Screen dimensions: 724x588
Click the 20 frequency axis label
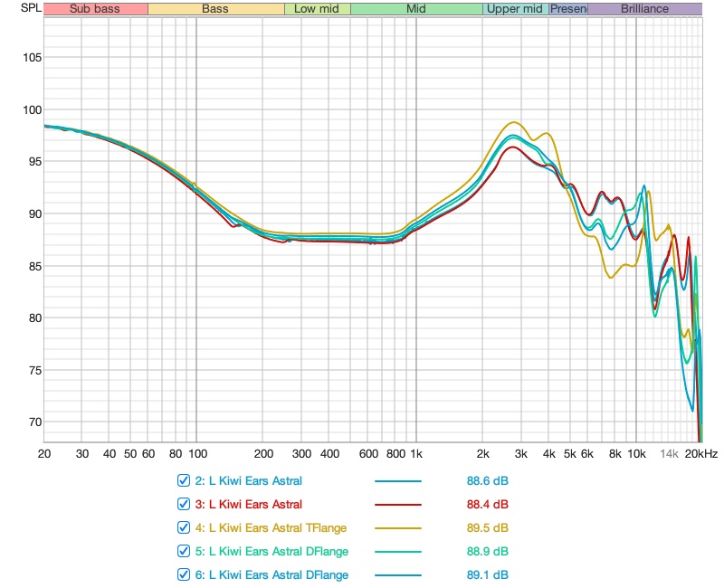[x=44, y=454]
